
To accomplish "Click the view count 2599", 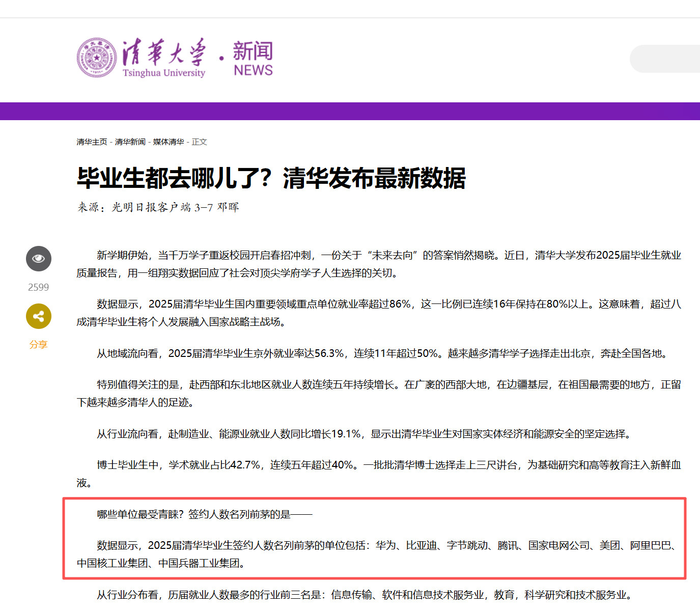I will (x=39, y=287).
